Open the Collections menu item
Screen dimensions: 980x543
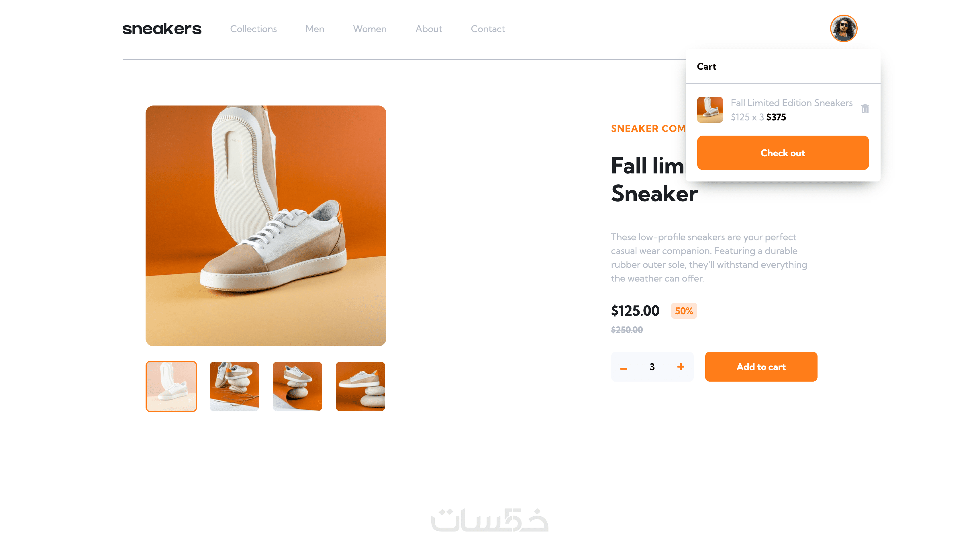pyautogui.click(x=253, y=29)
